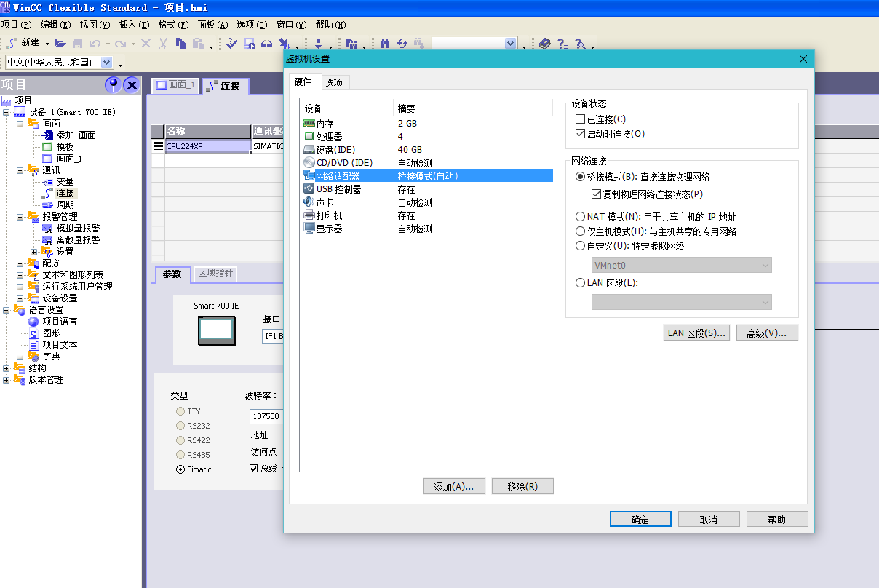Switch to the 选项 tab in dialog
The width and height of the screenshot is (879, 588).
(x=334, y=82)
